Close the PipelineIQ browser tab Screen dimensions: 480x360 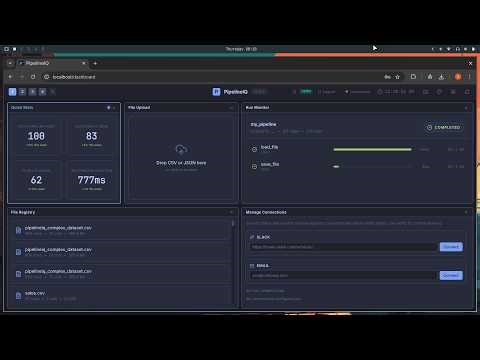pos(84,63)
